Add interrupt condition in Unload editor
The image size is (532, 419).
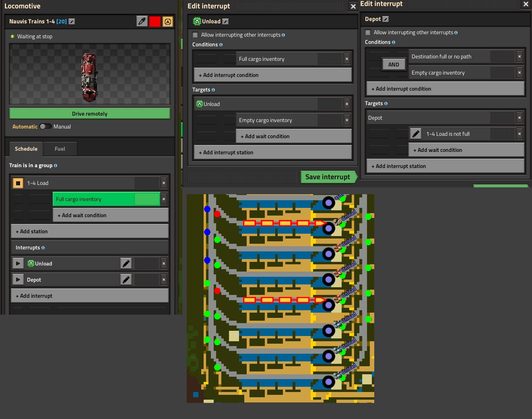(272, 75)
